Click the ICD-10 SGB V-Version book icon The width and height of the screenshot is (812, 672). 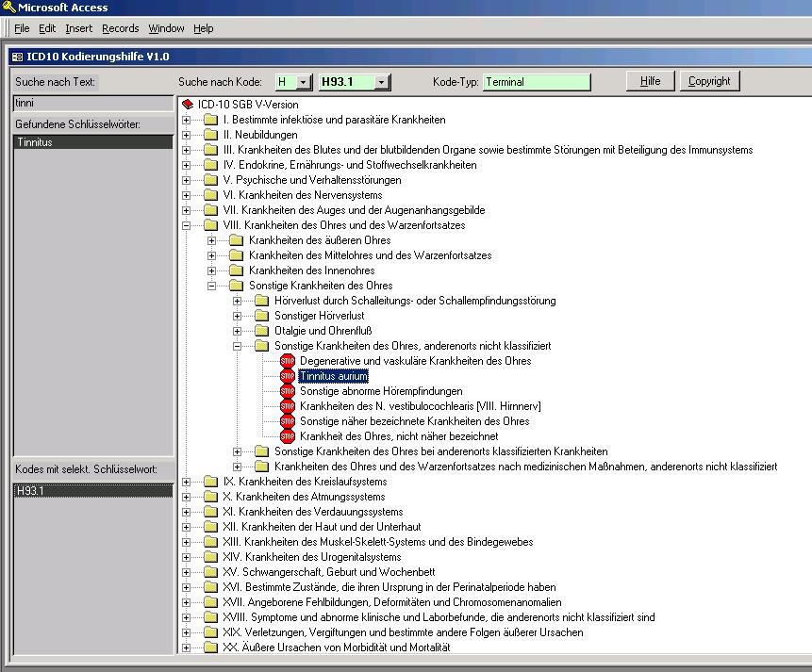click(188, 105)
